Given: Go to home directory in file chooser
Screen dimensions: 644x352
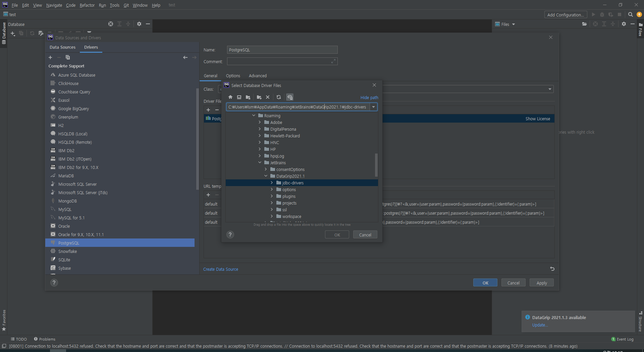Looking at the screenshot, I should tap(230, 97).
